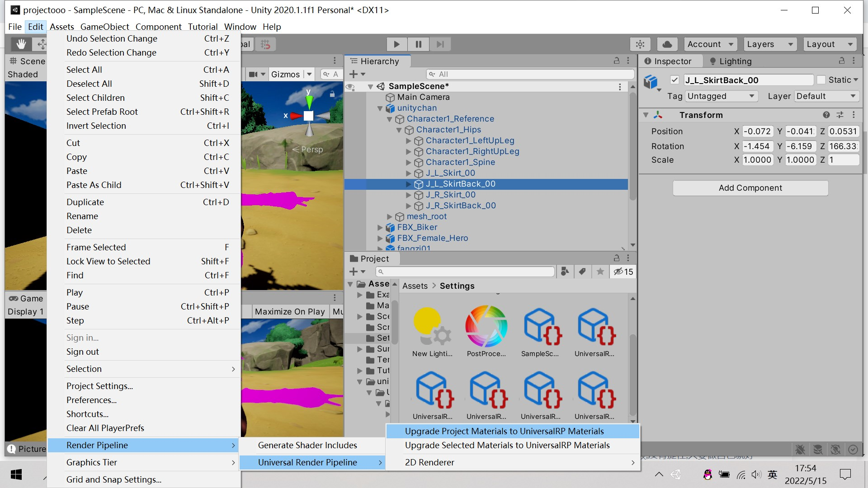This screenshot has width=868, height=488.
Task: Click the Scene gizmo X axis cone
Action: click(x=296, y=116)
